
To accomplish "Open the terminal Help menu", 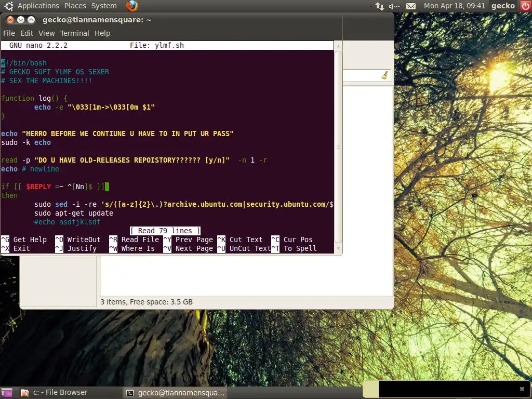I will click(102, 33).
